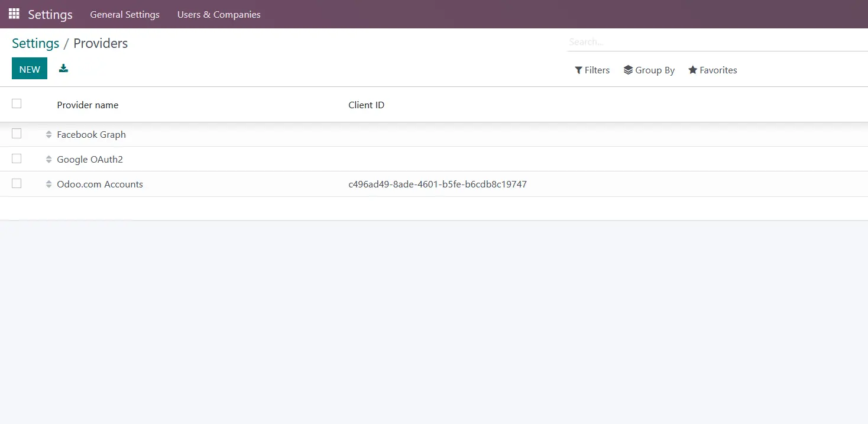Check the Facebook Graph row checkbox
The height and width of the screenshot is (424, 868).
pos(17,134)
